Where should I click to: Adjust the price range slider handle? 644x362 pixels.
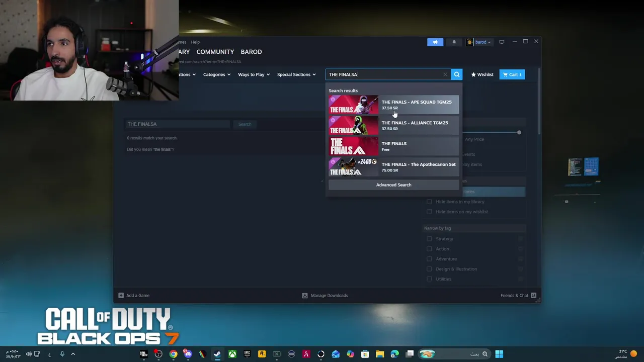coord(519,132)
